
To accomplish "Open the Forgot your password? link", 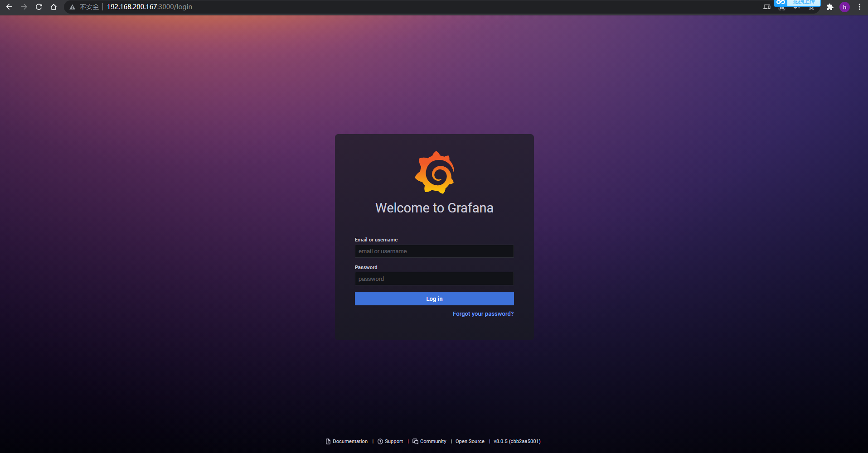I will [483, 314].
